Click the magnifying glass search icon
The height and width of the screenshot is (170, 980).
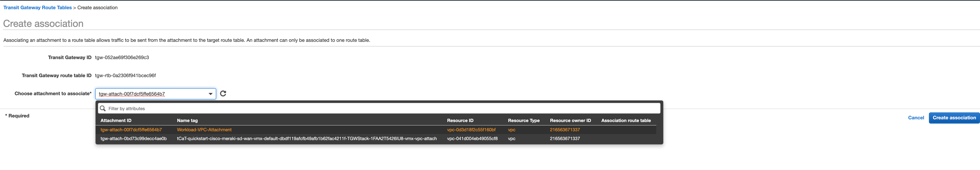102,108
